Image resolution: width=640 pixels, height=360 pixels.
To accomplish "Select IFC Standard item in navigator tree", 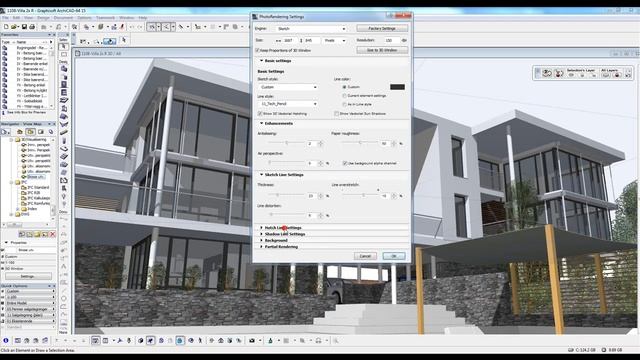I will coord(38,187).
